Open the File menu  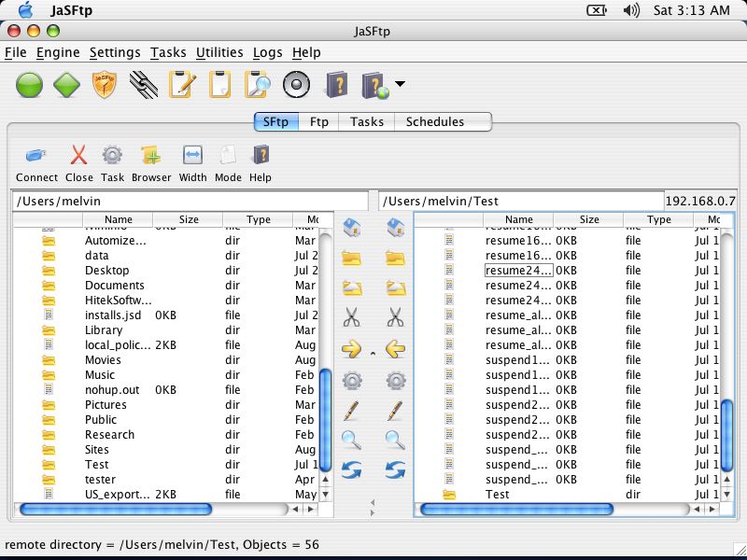coord(16,52)
